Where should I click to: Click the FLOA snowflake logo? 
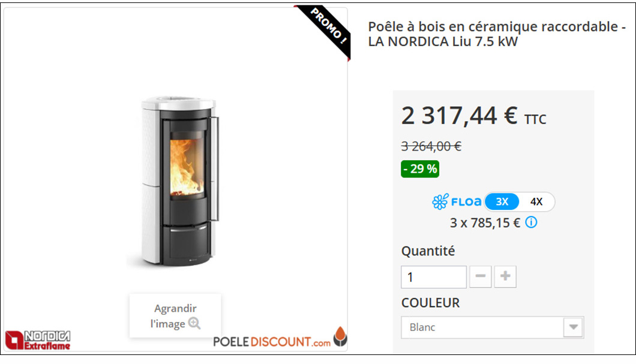click(440, 201)
